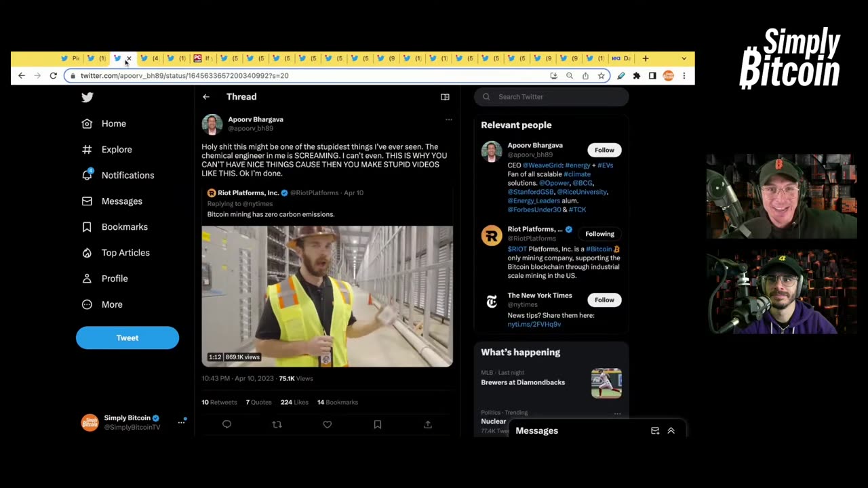Image resolution: width=868 pixels, height=488 pixels.
Task: View the 224 Likes list
Action: point(294,402)
